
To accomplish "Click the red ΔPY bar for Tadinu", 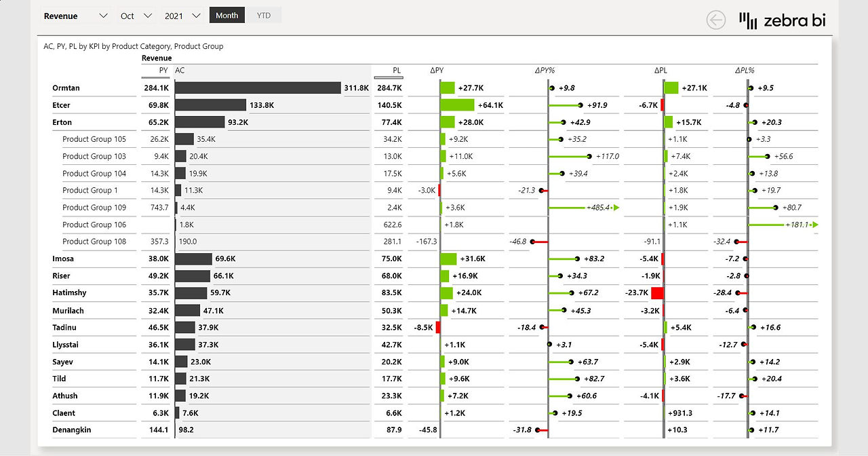I will [438, 327].
